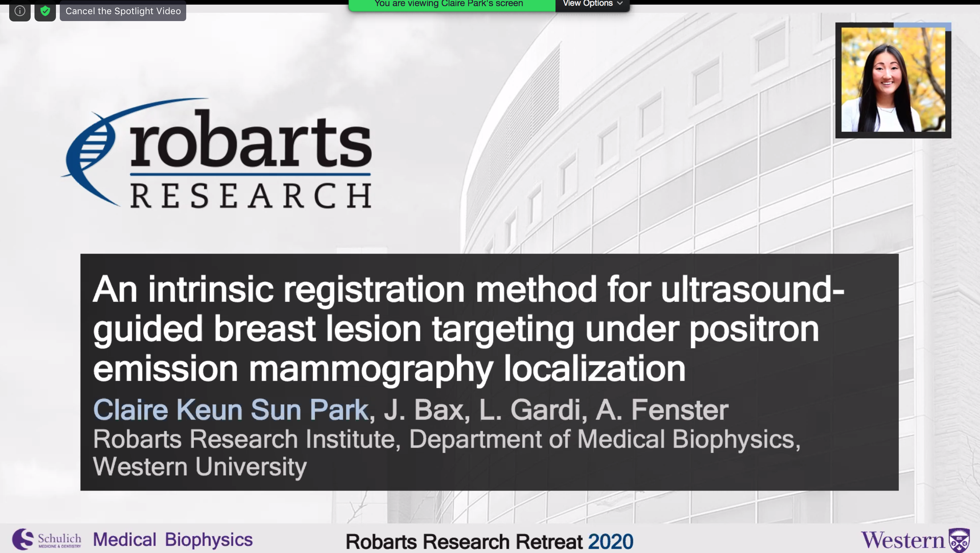Click the chevron arrow beside View Options
Image resolution: width=980 pixels, height=553 pixels.
click(x=620, y=4)
